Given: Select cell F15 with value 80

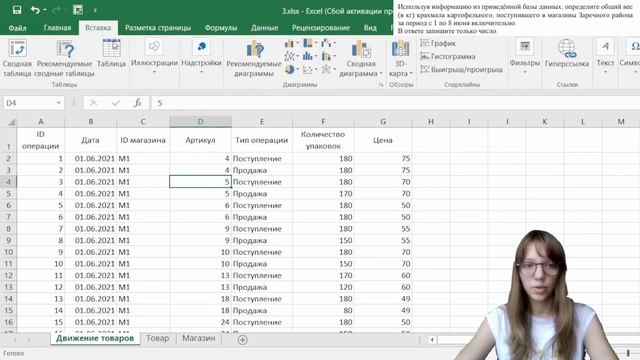Looking at the screenshot, I should tap(323, 311).
